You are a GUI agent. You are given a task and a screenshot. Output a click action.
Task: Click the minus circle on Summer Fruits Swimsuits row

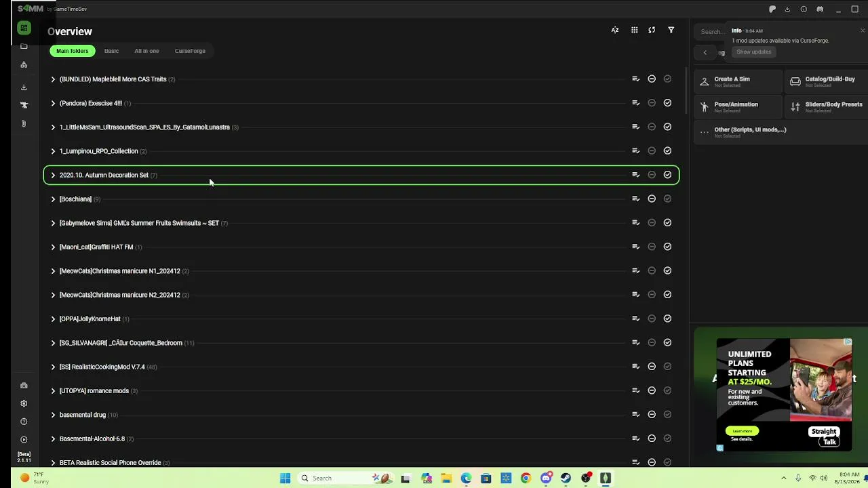point(652,222)
